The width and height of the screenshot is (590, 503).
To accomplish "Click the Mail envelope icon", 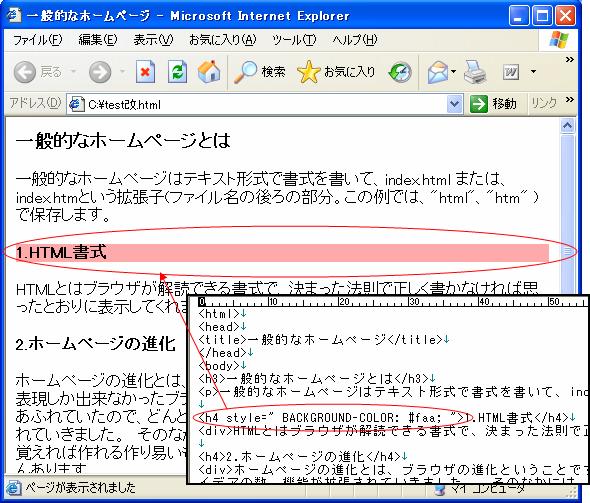I will (x=437, y=71).
